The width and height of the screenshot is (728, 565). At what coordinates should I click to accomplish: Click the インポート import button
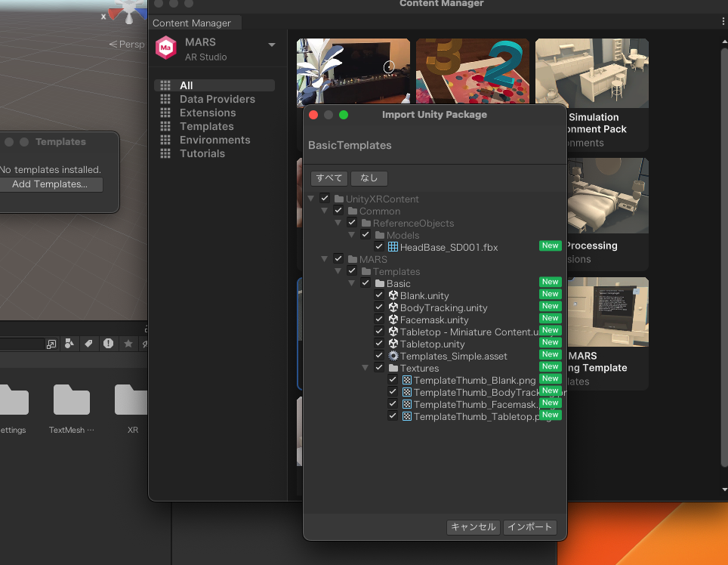coord(529,527)
